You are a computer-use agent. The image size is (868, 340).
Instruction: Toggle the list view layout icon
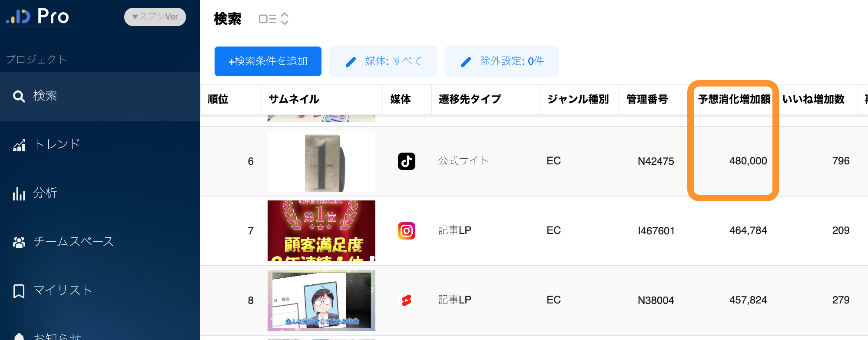[267, 19]
